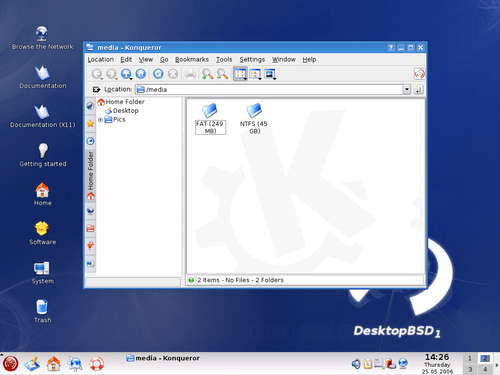Open the Location bar history dropdown arrow
The height and width of the screenshot is (375, 500).
(x=407, y=89)
